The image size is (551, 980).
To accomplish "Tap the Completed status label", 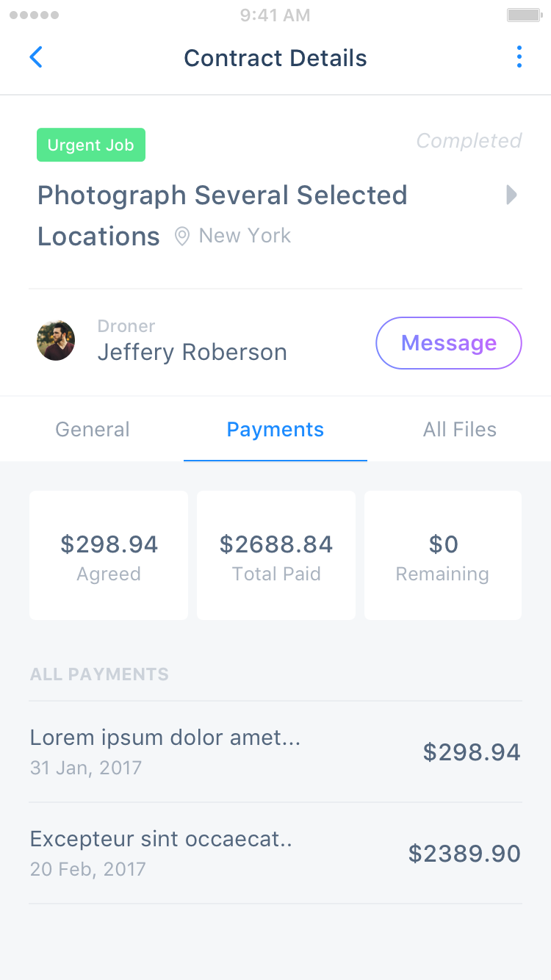I will click(469, 141).
